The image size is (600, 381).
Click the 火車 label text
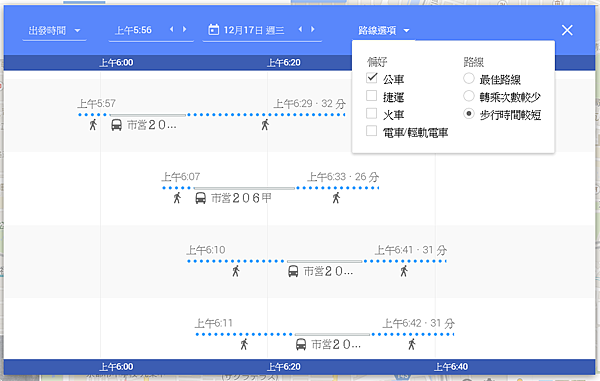pos(393,115)
